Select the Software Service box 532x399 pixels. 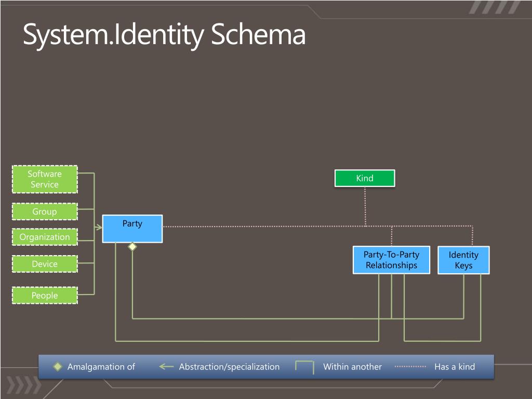(x=45, y=179)
